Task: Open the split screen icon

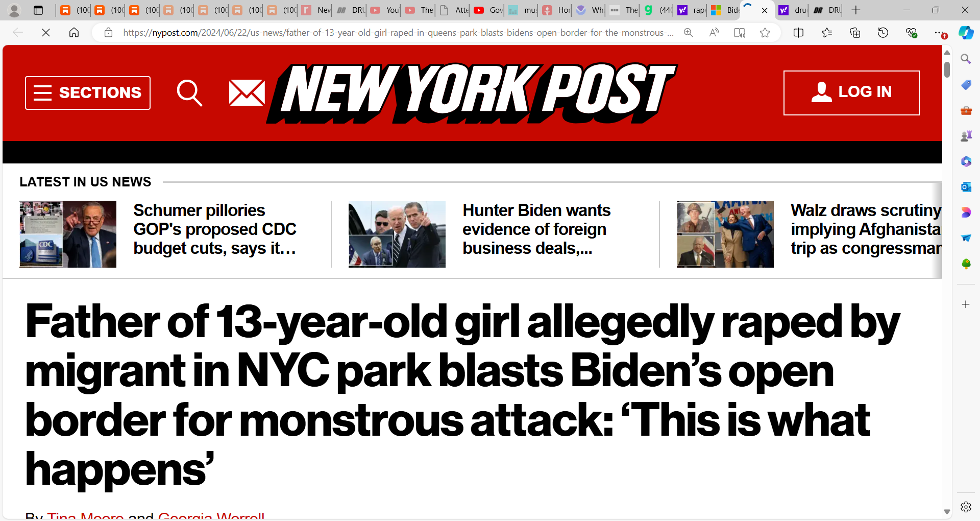Action: coord(799,33)
